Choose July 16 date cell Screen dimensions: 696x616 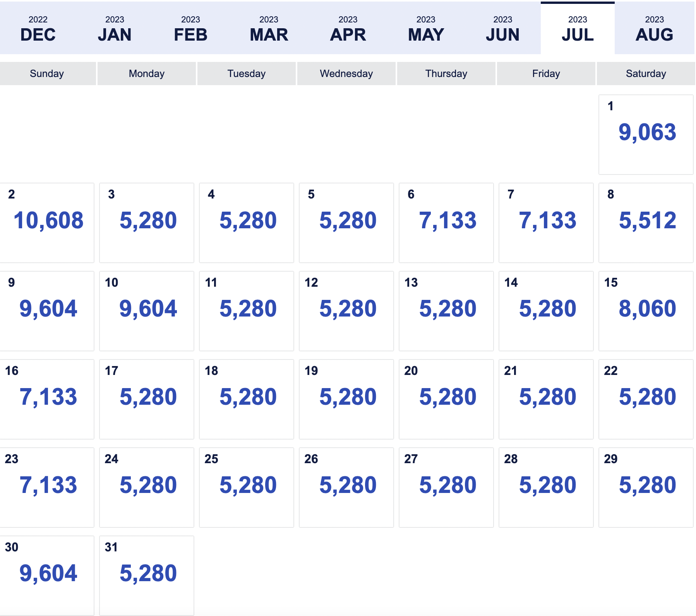click(x=47, y=399)
